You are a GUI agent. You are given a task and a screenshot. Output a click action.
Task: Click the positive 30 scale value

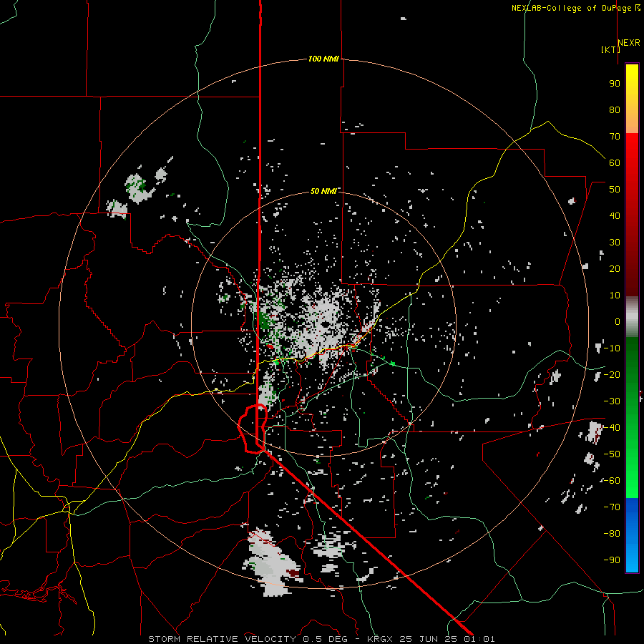pyautogui.click(x=615, y=243)
